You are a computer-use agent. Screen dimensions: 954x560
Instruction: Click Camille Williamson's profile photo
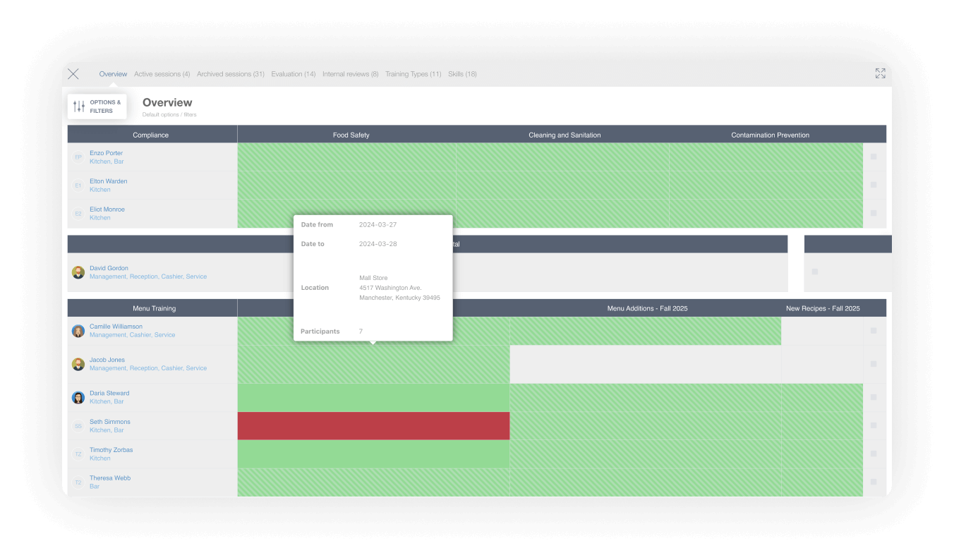point(78,331)
